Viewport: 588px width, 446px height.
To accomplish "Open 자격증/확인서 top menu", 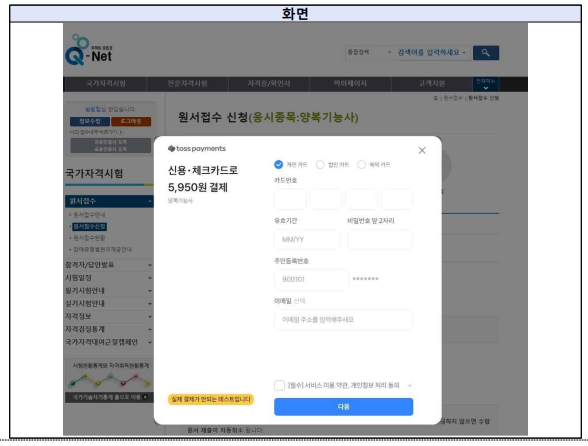I will (269, 84).
